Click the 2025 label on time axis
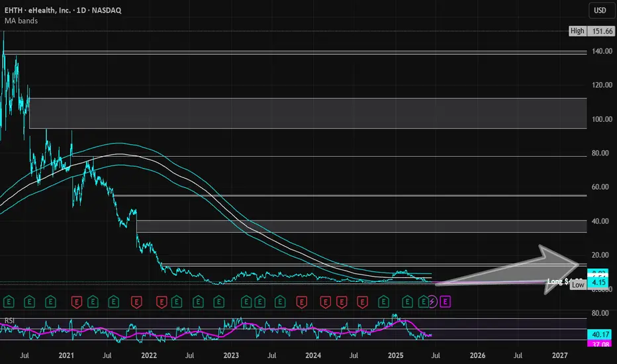 click(395, 355)
